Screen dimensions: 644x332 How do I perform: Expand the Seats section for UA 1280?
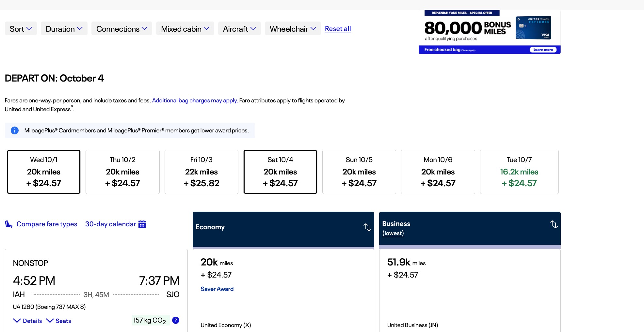click(59, 321)
